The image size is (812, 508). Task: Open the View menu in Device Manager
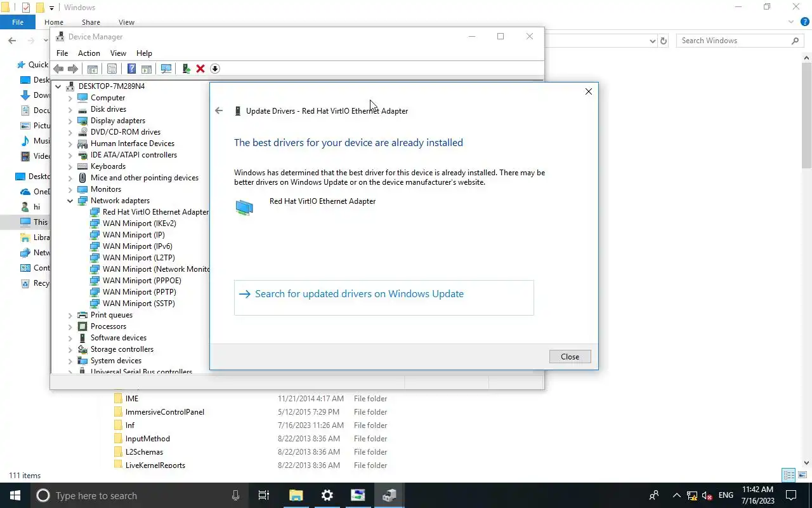pyautogui.click(x=118, y=53)
